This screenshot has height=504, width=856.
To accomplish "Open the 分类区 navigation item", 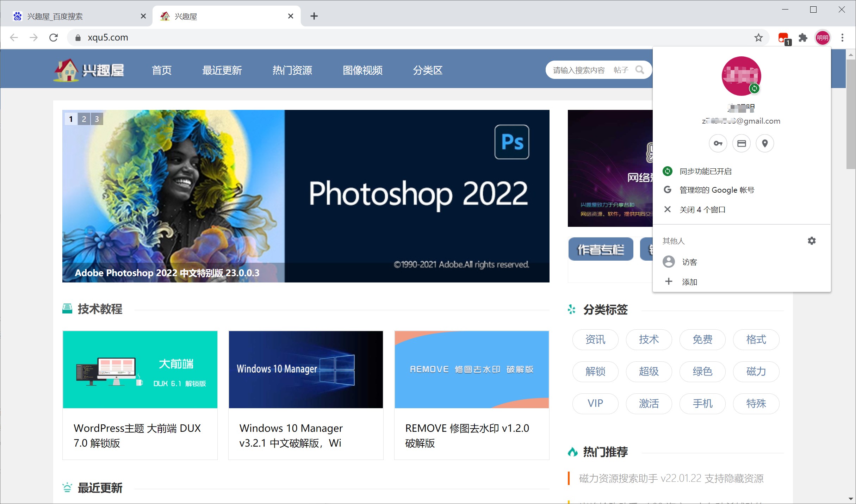I will 428,70.
